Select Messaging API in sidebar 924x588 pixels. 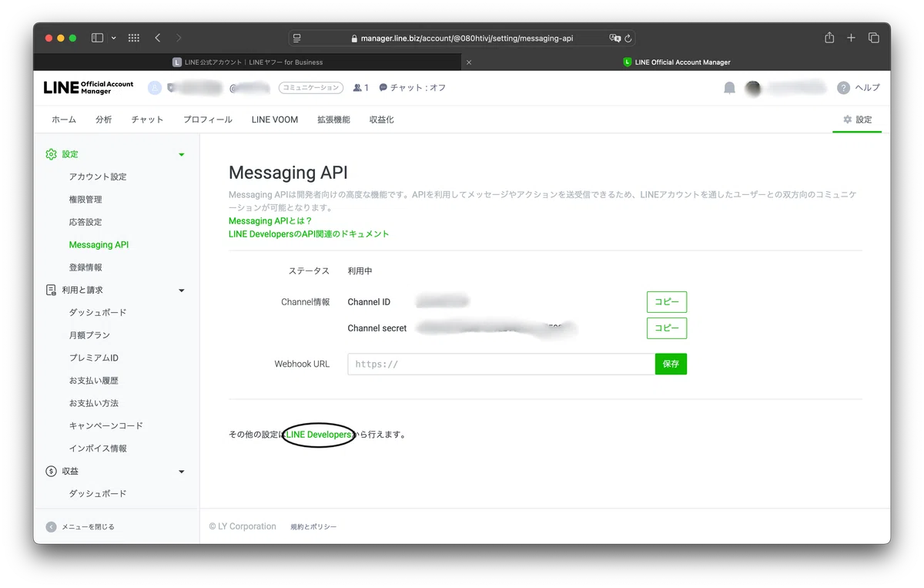pos(99,245)
